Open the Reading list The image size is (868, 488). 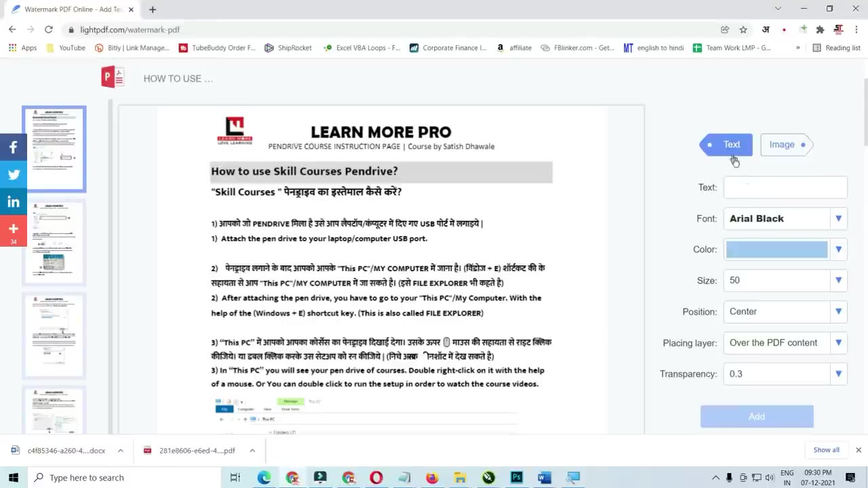click(x=837, y=47)
